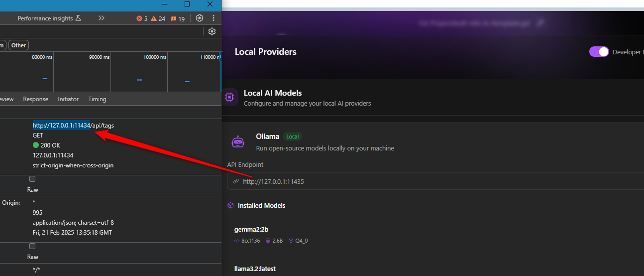Click the link icon inside API Endpoint field
This screenshot has height=276, width=644.
[236, 181]
